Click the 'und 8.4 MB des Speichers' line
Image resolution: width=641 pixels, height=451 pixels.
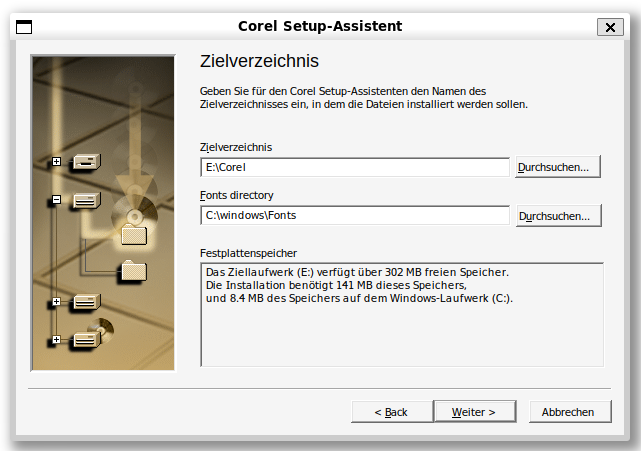[359, 298]
